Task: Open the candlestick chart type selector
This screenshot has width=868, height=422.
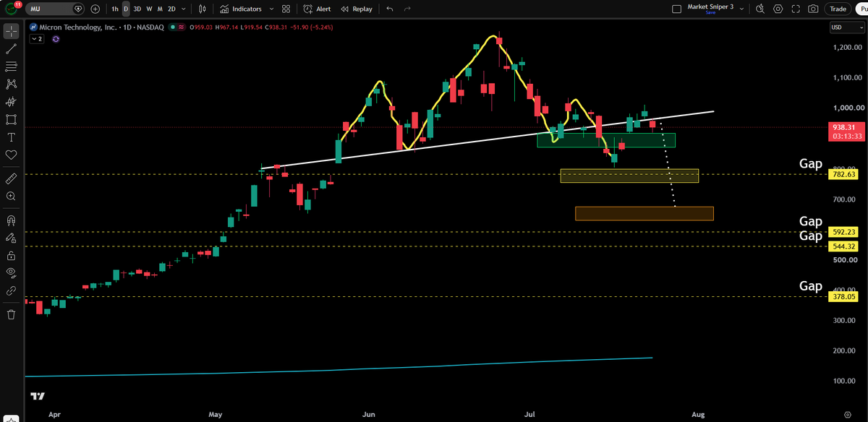Action: click(x=203, y=9)
